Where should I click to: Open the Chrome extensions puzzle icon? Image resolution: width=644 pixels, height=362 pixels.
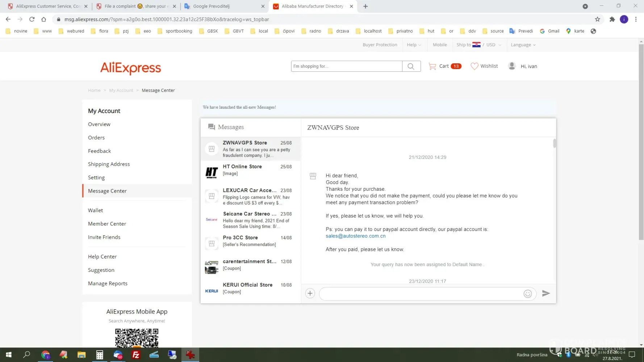point(612,19)
